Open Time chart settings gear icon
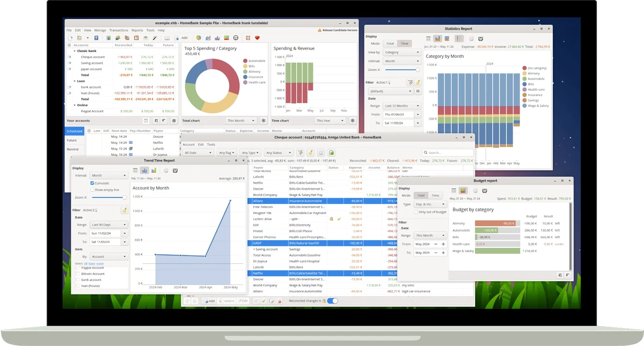 pos(353,121)
